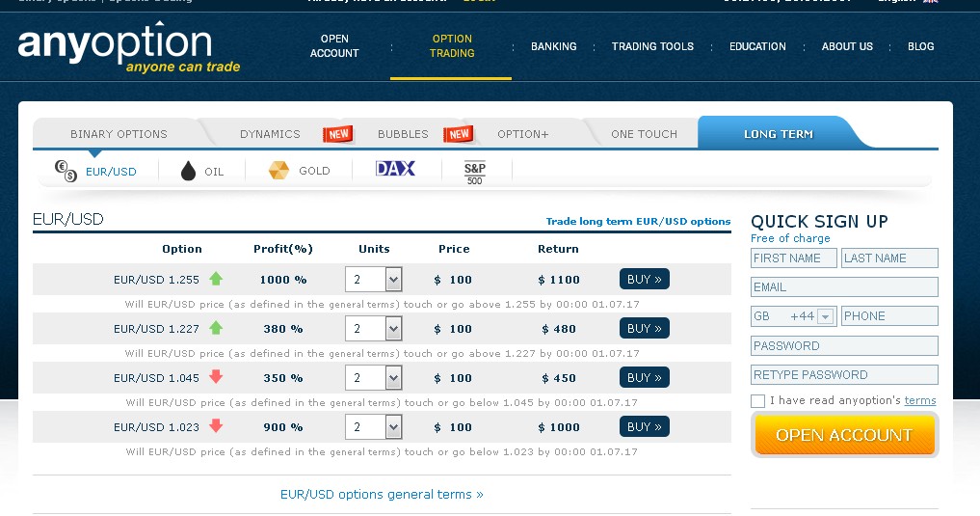Visit the Blog link in the navigation
The image size is (980, 516).
pos(920,46)
